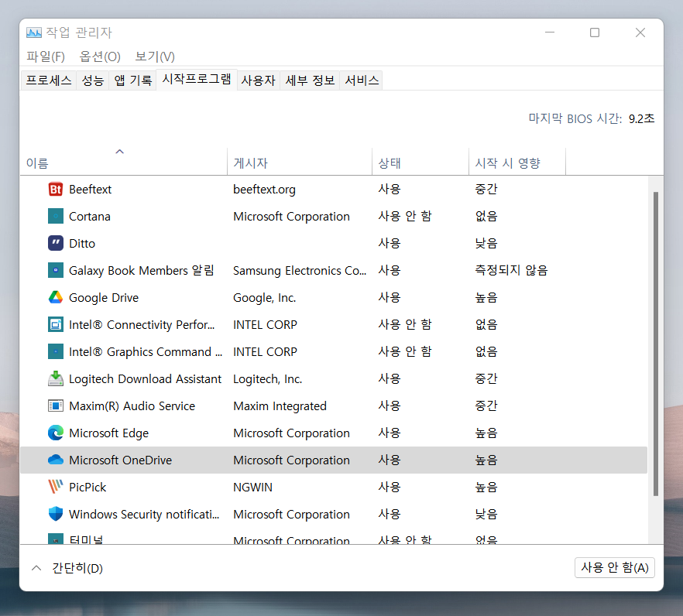Select the Cortana entry name
The image size is (683, 616).
click(x=90, y=217)
